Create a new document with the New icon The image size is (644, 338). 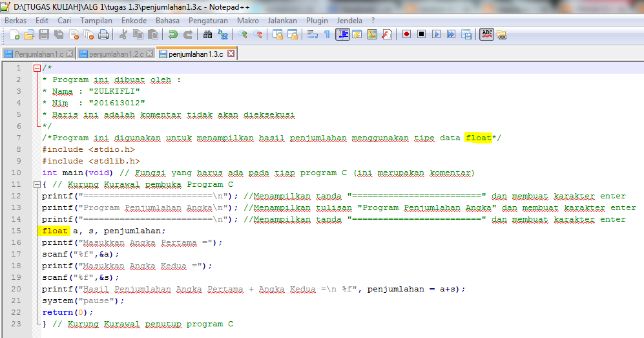coord(14,34)
